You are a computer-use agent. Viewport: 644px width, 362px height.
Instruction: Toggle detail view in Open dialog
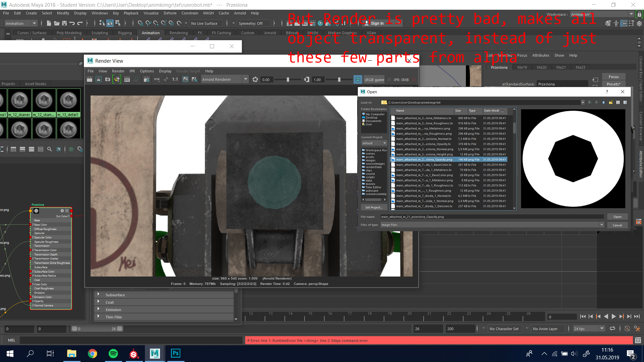pyautogui.click(x=625, y=102)
